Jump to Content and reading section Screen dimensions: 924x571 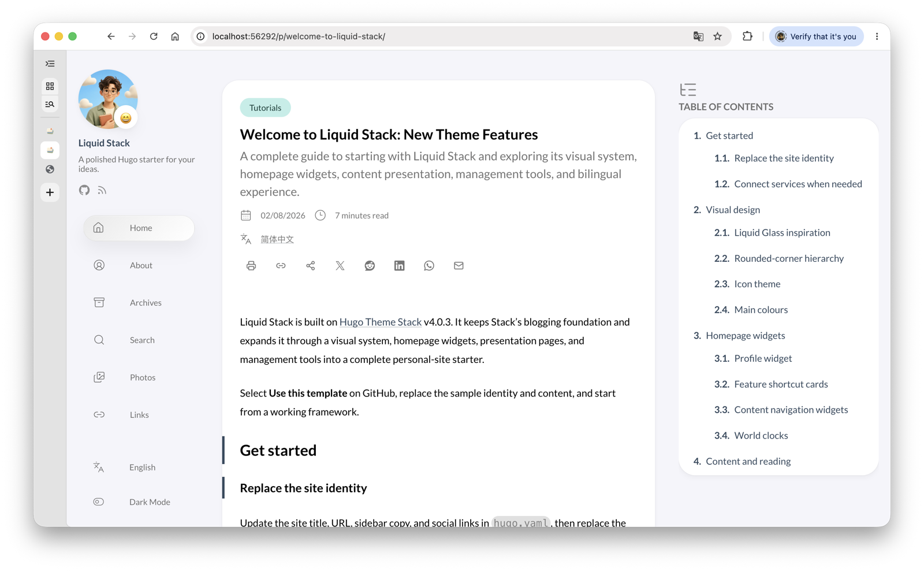[x=748, y=461]
